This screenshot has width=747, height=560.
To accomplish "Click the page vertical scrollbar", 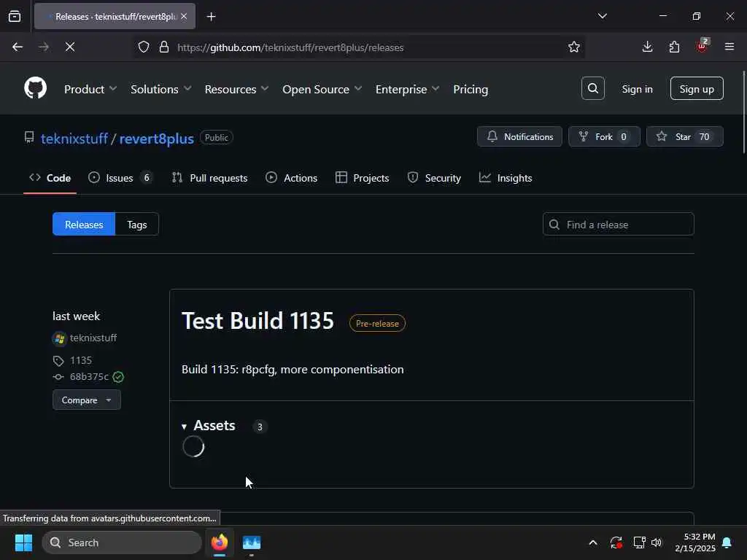I will pyautogui.click(x=743, y=112).
